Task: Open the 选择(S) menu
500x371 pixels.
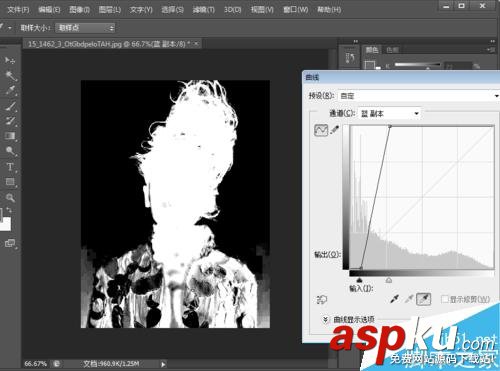Action: pyautogui.click(x=172, y=10)
